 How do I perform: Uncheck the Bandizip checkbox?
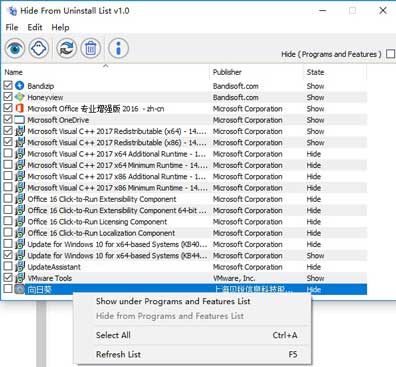click(x=8, y=85)
